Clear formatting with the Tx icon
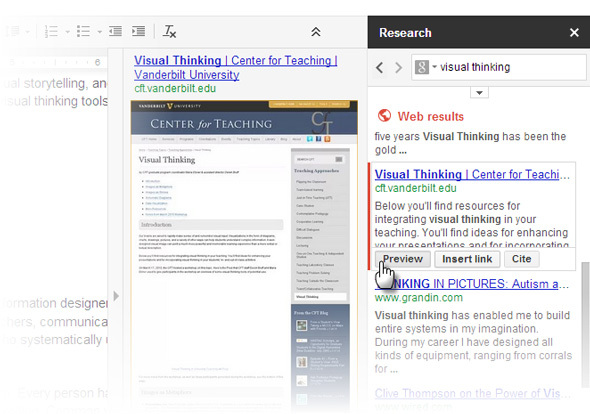 (x=169, y=32)
